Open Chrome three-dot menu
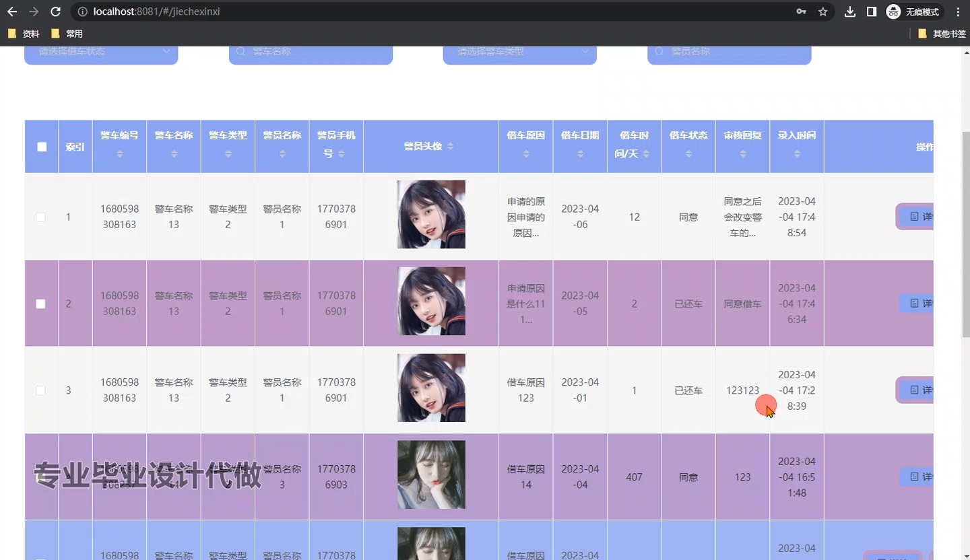 (x=958, y=11)
